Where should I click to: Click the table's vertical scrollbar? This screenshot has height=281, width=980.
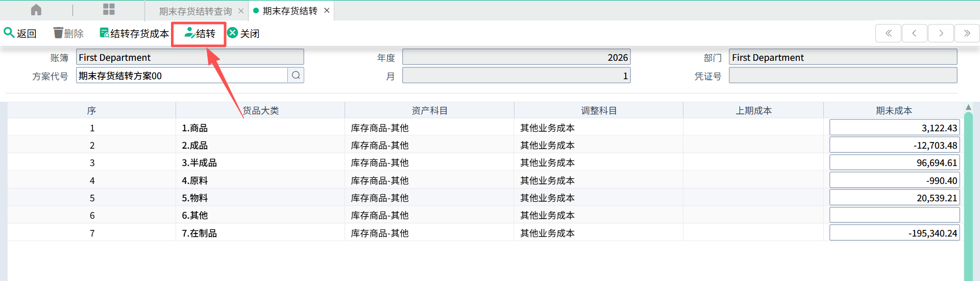(x=968, y=194)
